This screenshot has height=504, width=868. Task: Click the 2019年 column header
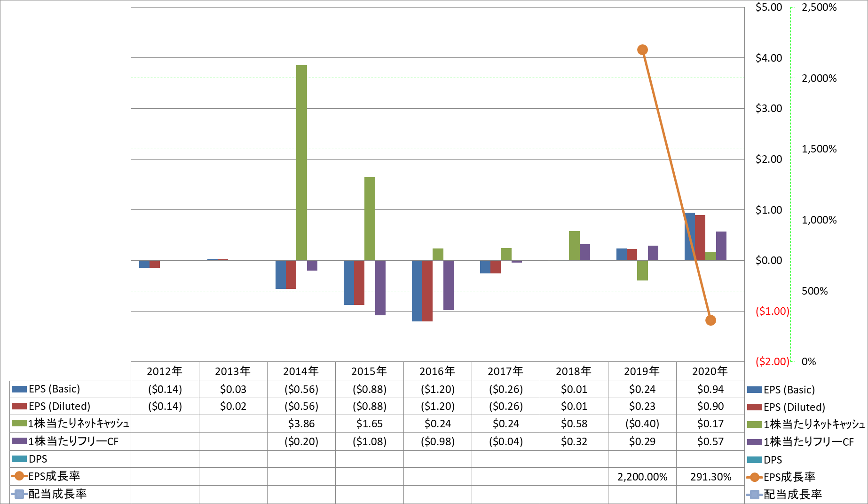pos(642,371)
